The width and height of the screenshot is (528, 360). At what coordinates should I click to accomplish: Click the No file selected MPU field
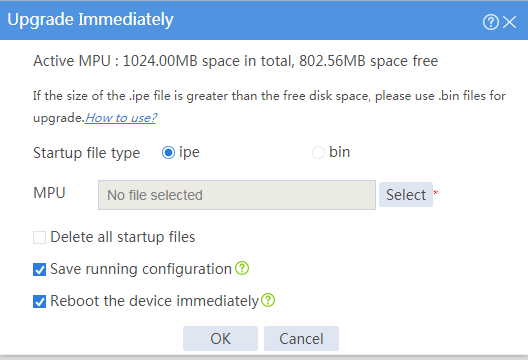click(237, 195)
